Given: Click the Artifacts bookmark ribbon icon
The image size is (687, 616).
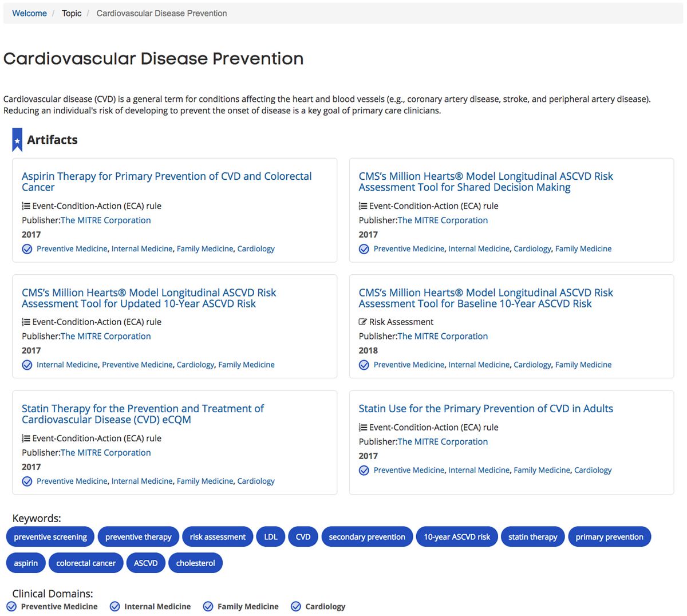Looking at the screenshot, I should 17,139.
